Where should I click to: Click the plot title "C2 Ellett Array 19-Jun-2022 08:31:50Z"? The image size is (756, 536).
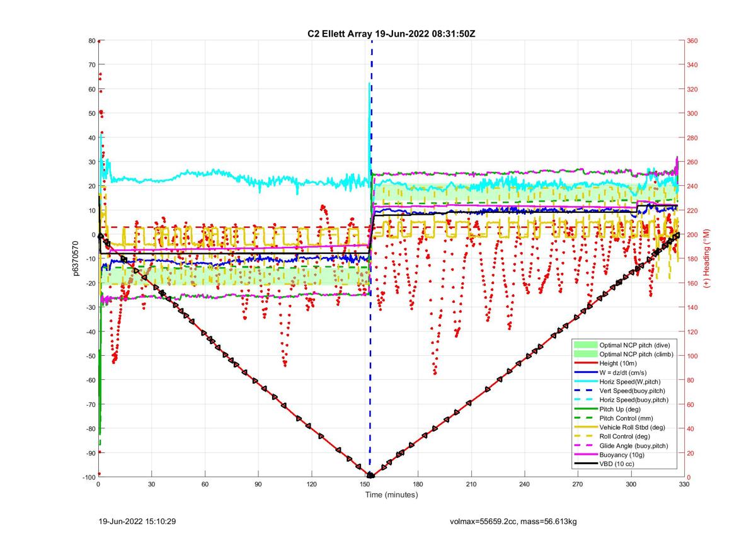(x=391, y=33)
